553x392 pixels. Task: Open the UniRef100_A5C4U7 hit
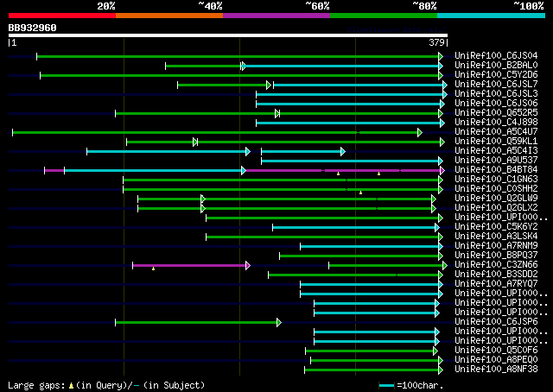pyautogui.click(x=496, y=132)
